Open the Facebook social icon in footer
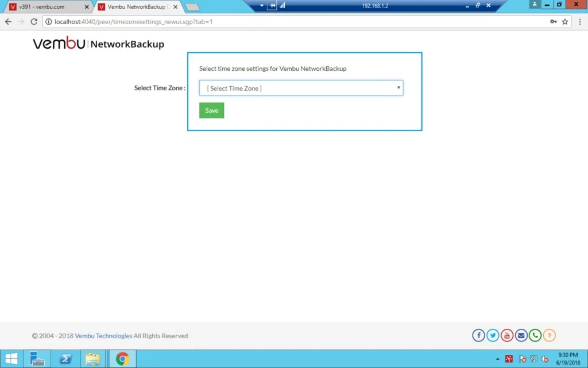The width and height of the screenshot is (588, 368). pyautogui.click(x=478, y=335)
